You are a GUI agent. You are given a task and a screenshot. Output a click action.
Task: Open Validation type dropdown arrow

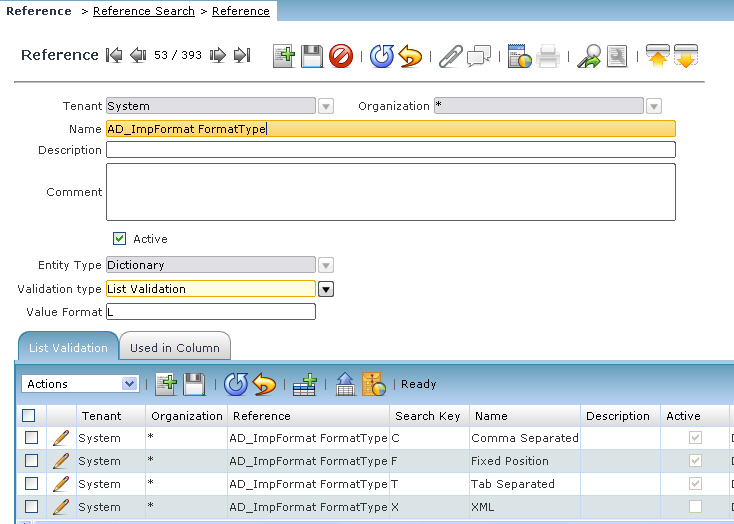[326, 289]
